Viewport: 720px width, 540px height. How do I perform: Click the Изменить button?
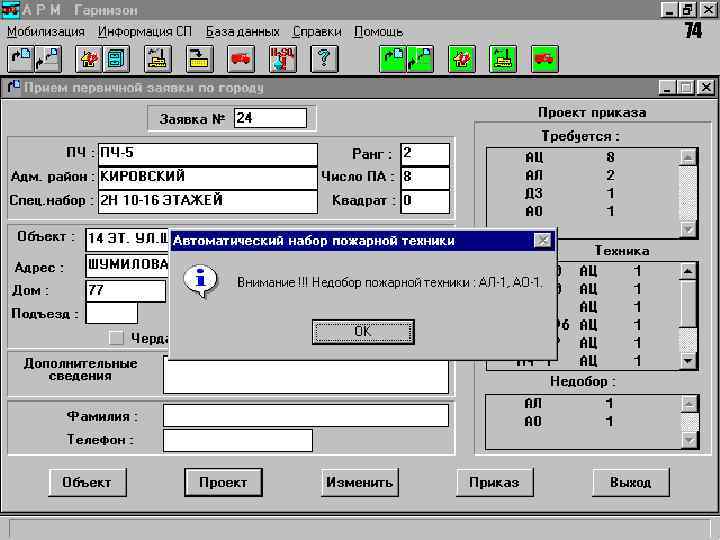(x=360, y=482)
